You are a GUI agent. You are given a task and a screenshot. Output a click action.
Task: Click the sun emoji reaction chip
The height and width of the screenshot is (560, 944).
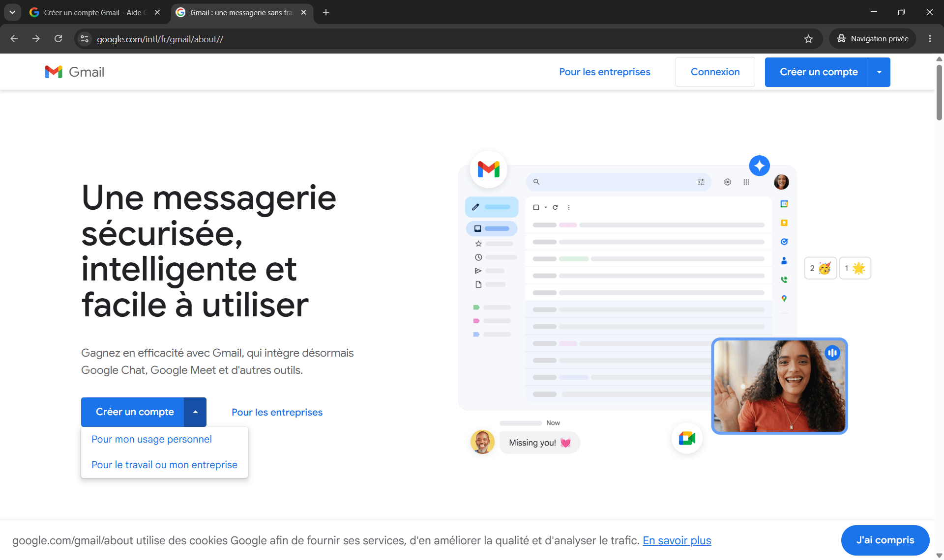pyautogui.click(x=855, y=268)
